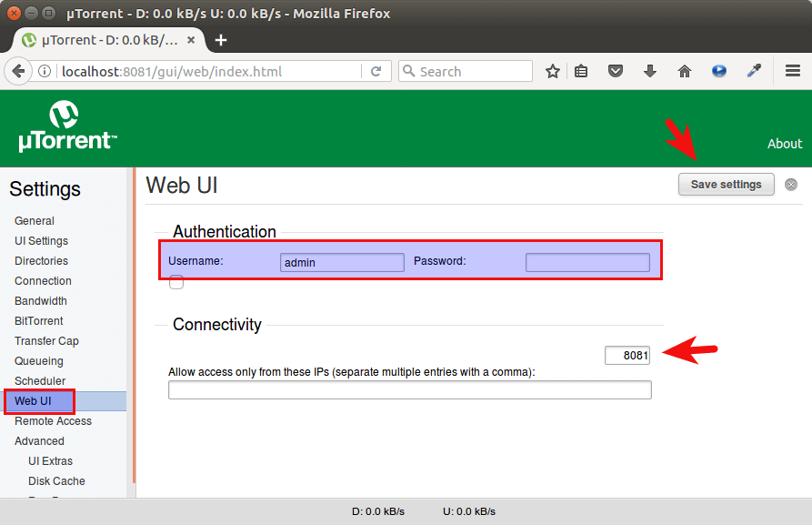This screenshot has width=812, height=525.
Task: Focus the Password input field
Action: (x=587, y=263)
